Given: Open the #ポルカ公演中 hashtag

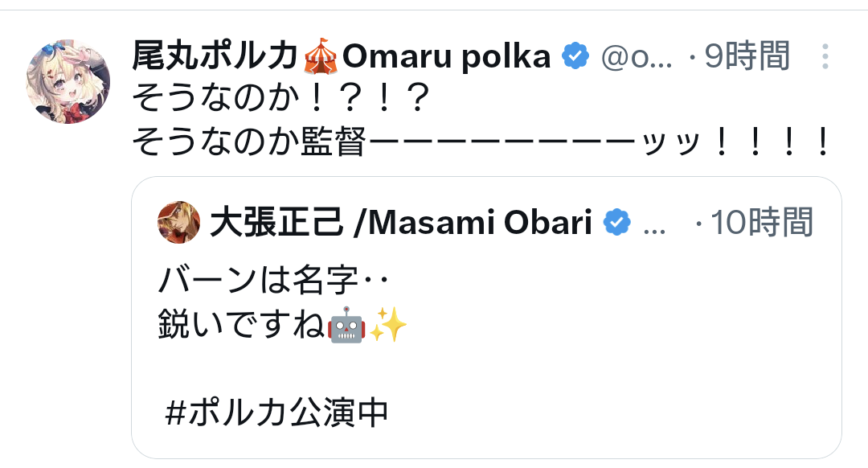Looking at the screenshot, I should coord(276,413).
